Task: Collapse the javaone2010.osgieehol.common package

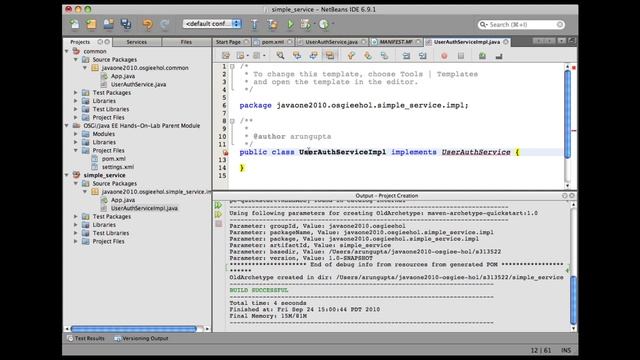Action: pos(85,68)
